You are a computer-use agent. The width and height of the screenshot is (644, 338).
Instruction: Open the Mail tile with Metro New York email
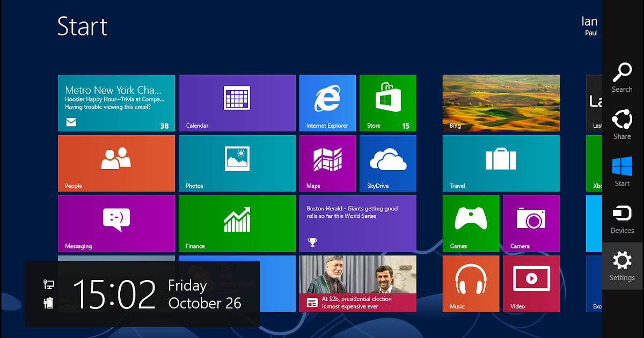(116, 103)
